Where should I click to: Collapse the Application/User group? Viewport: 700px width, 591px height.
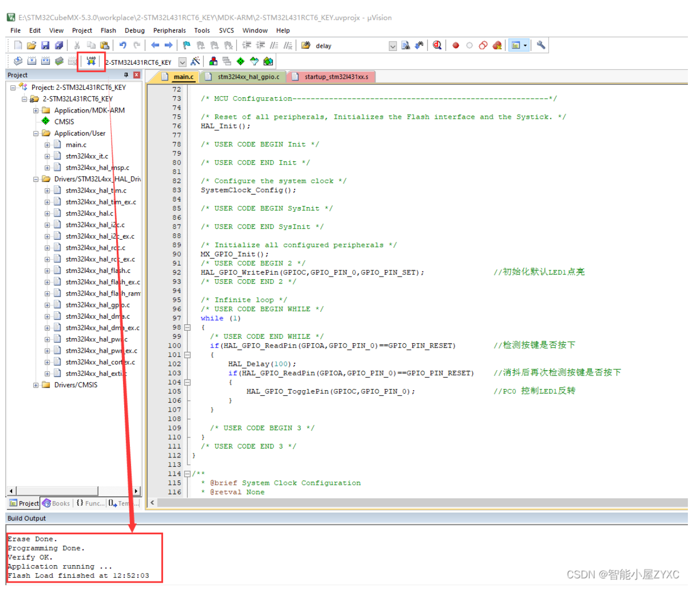click(36, 134)
